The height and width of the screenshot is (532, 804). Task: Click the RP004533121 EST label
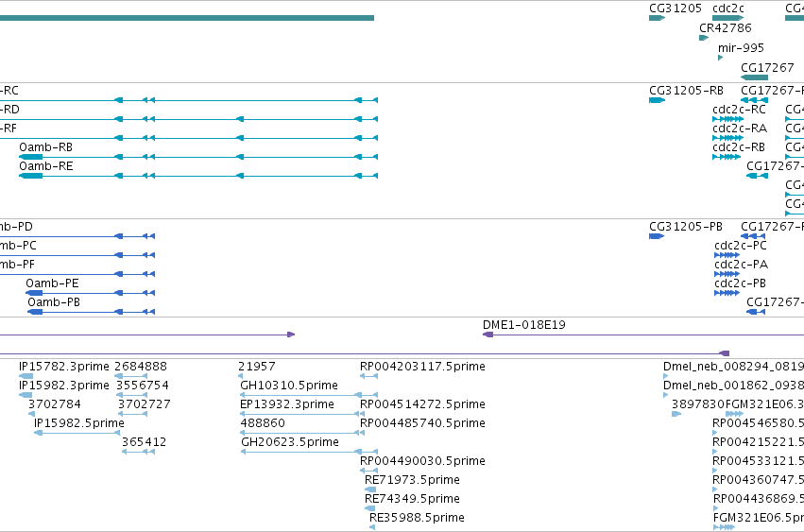758,461
